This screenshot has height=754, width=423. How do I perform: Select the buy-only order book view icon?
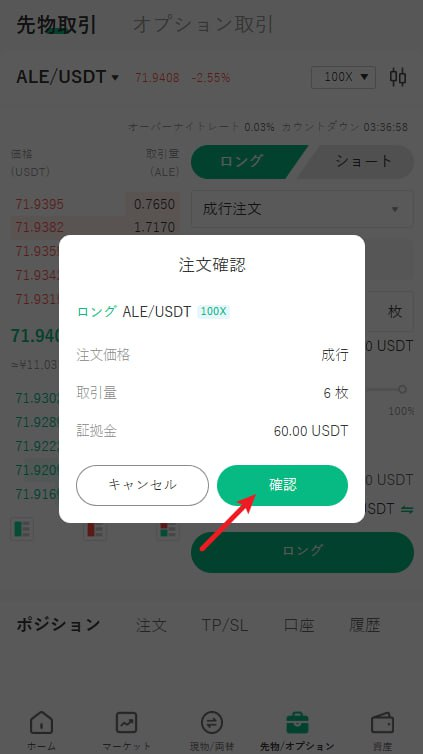22,529
